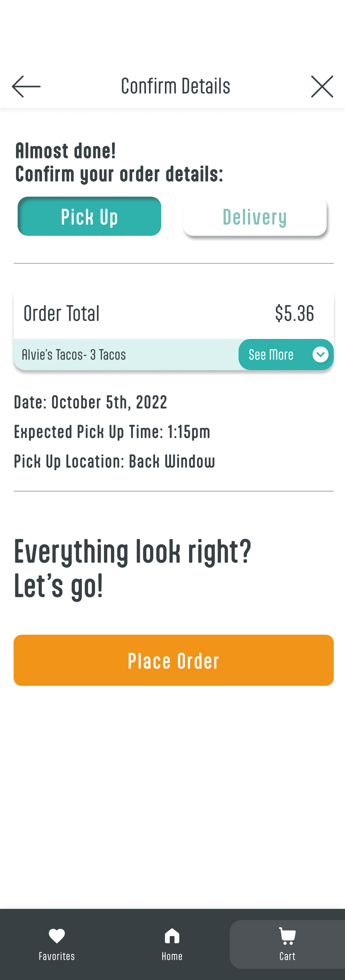Tap the Order Total label
Viewport: 345px width, 980px height.
pyautogui.click(x=62, y=314)
